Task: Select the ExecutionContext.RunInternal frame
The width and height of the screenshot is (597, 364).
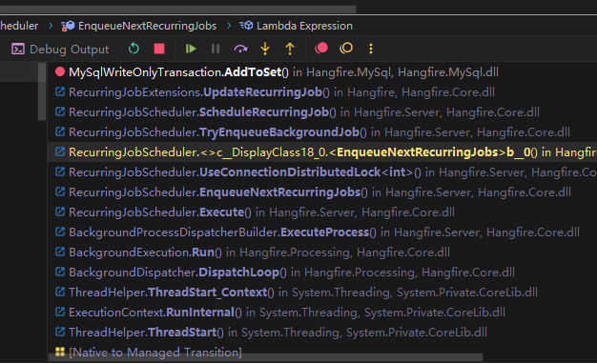Action: click(x=322, y=313)
